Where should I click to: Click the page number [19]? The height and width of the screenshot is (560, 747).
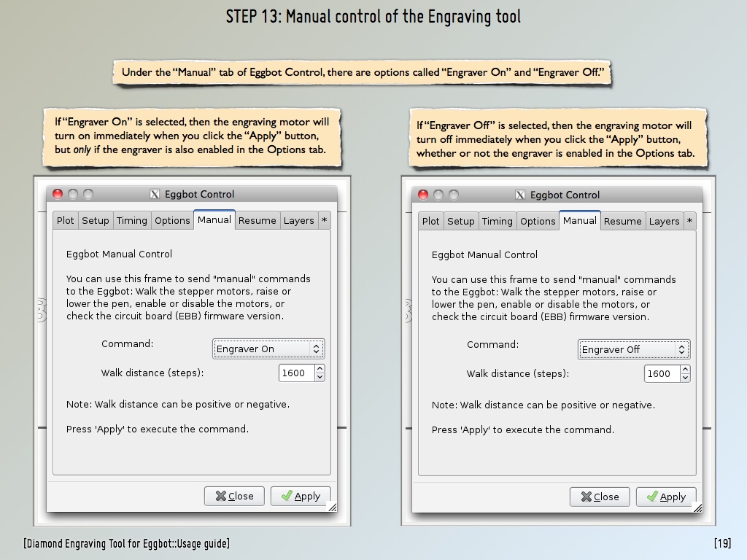pos(722,543)
